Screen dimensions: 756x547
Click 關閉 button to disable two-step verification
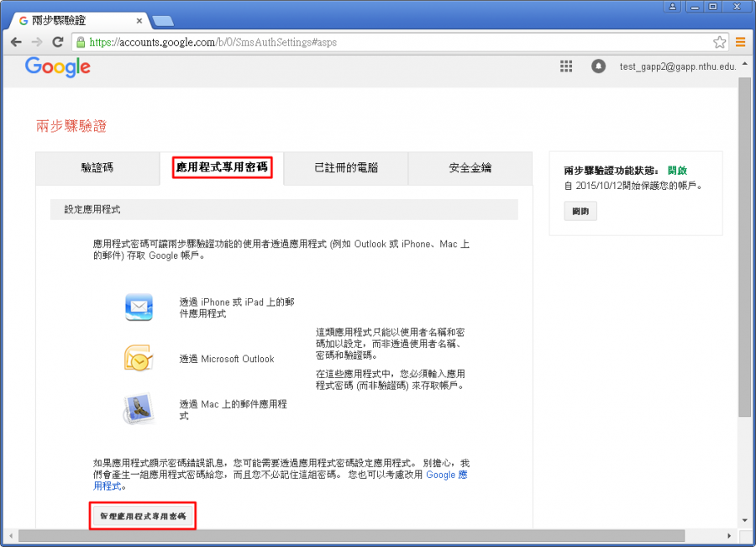tap(580, 211)
